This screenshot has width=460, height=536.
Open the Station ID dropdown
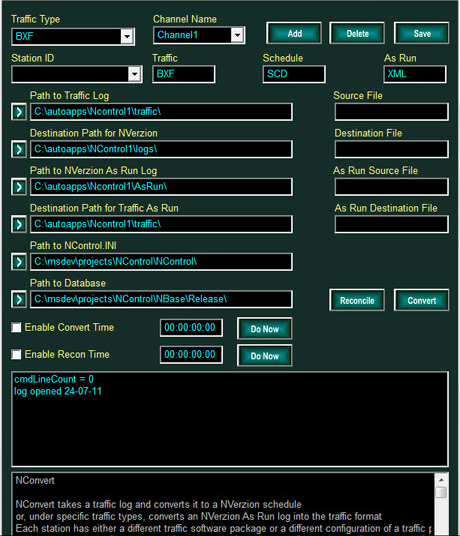(x=135, y=74)
